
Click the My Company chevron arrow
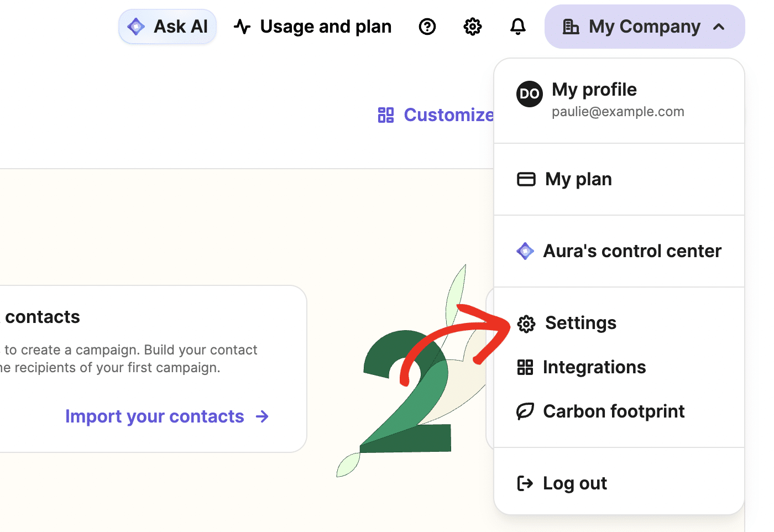719,26
